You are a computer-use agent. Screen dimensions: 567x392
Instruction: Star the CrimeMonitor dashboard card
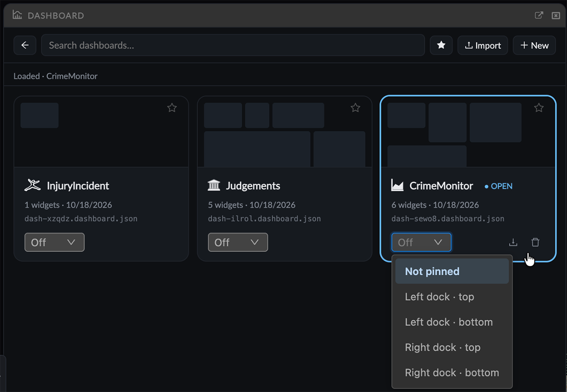point(539,108)
